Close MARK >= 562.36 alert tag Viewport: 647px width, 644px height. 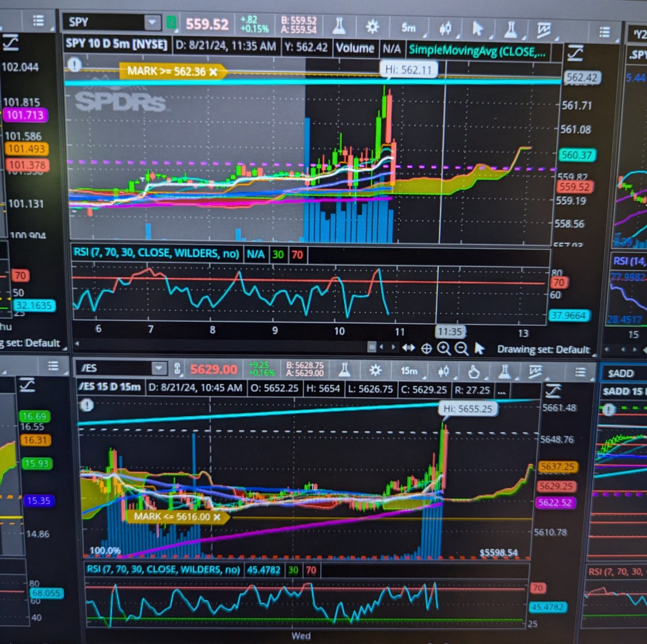213,72
